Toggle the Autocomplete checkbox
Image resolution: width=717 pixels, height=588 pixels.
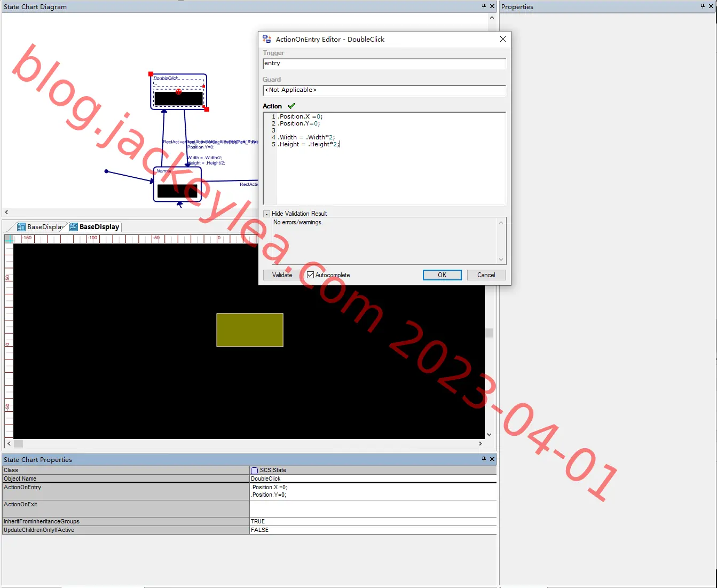310,275
